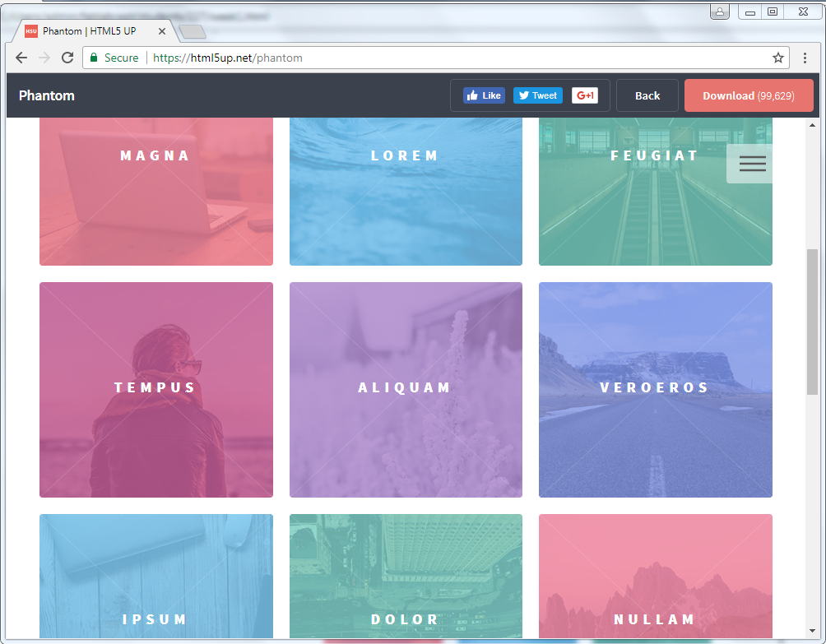Bookmark this page with the star icon
The height and width of the screenshot is (644, 826).
[x=778, y=58]
